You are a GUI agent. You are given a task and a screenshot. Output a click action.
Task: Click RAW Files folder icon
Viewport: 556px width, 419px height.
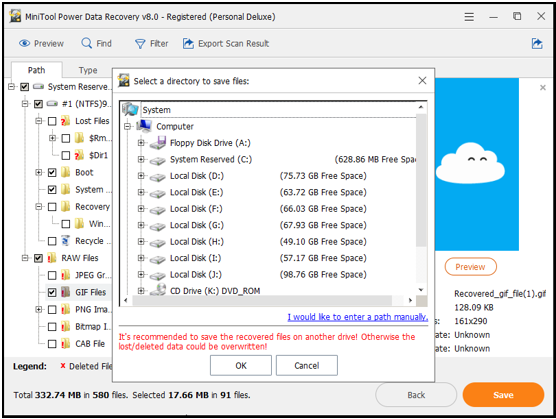51,258
